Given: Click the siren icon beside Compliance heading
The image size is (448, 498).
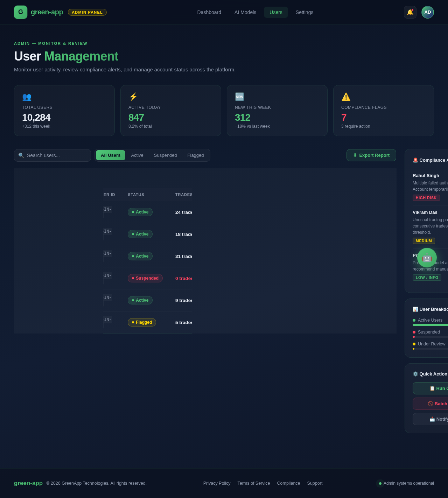Looking at the screenshot, I should click(x=415, y=160).
